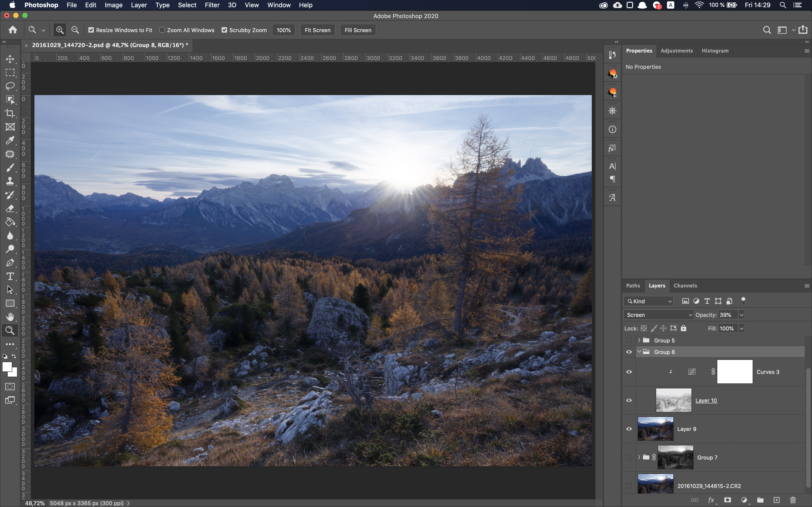The width and height of the screenshot is (812, 507).
Task: Click the Adjustments panel tab
Action: (676, 50)
